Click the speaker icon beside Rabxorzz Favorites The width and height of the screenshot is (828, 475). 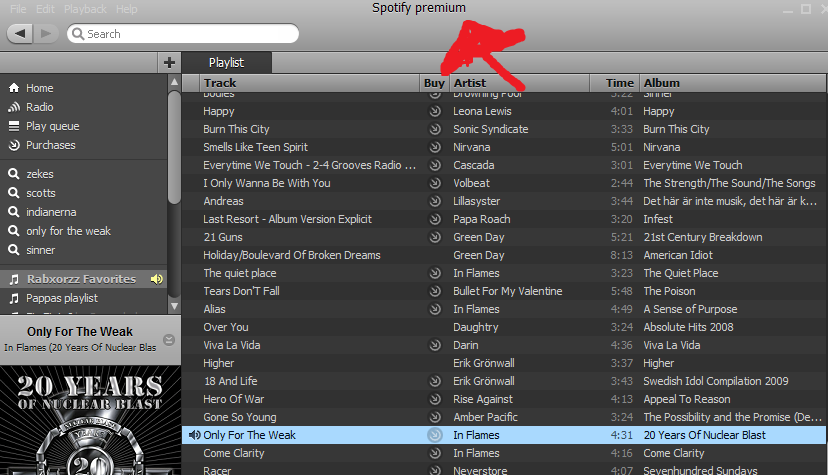pos(157,279)
